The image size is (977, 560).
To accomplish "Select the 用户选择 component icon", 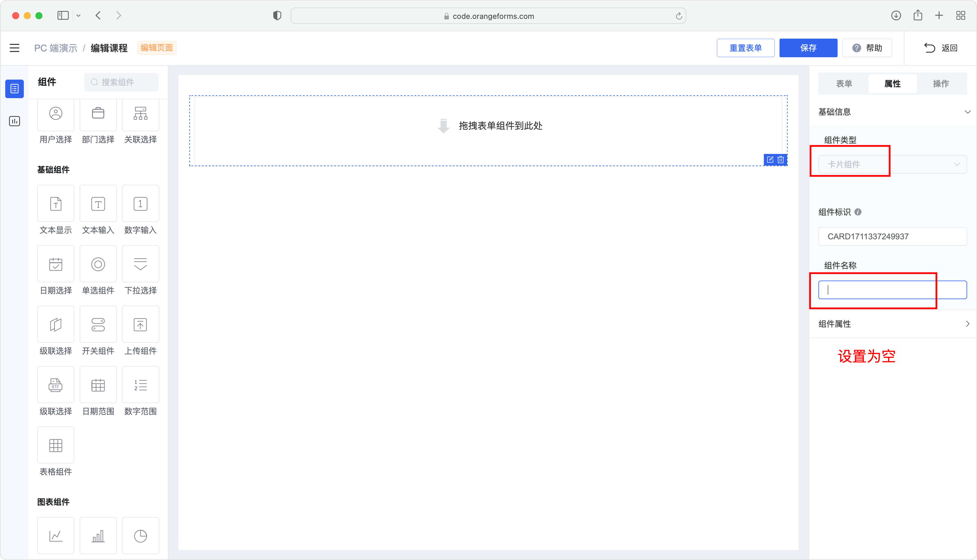I will click(56, 114).
